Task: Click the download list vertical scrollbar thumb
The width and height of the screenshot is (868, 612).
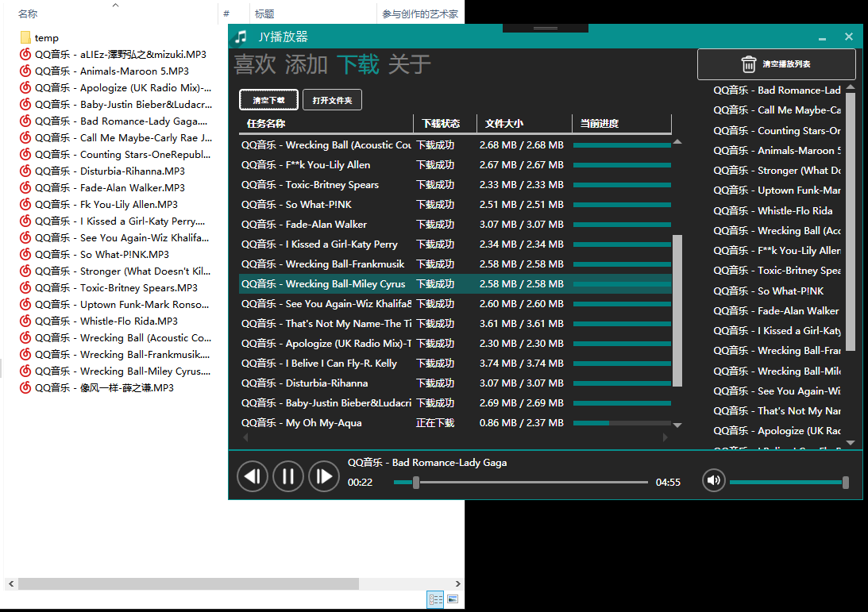Action: click(677, 310)
